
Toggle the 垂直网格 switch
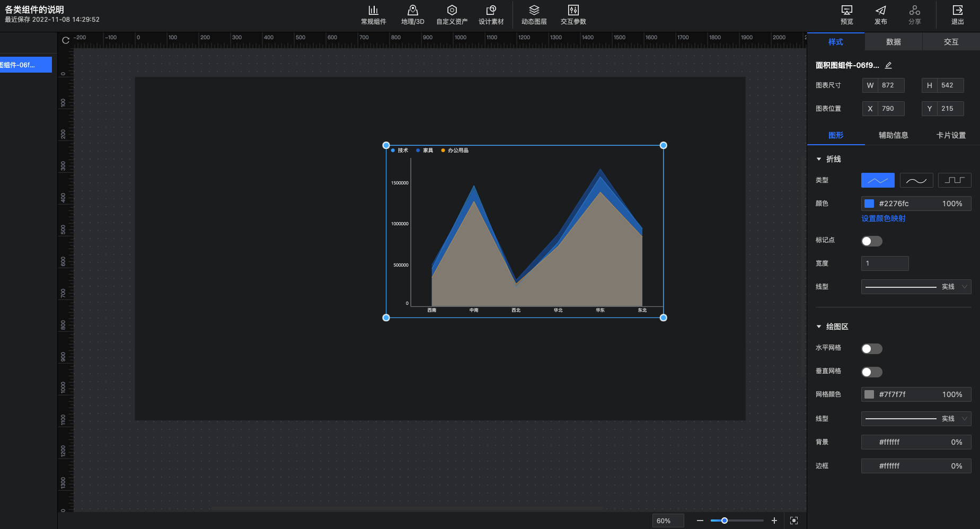point(872,372)
